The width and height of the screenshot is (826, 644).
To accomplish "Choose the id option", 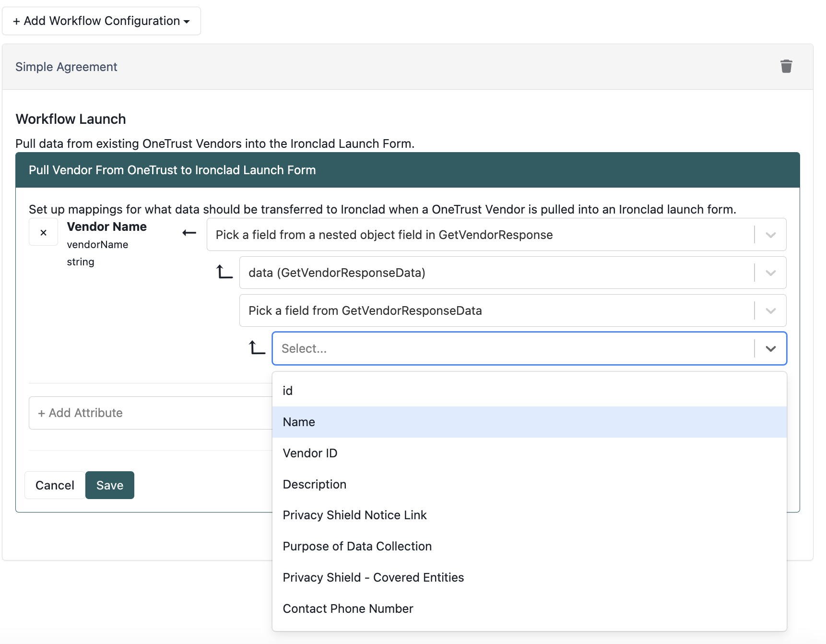I will pos(529,391).
